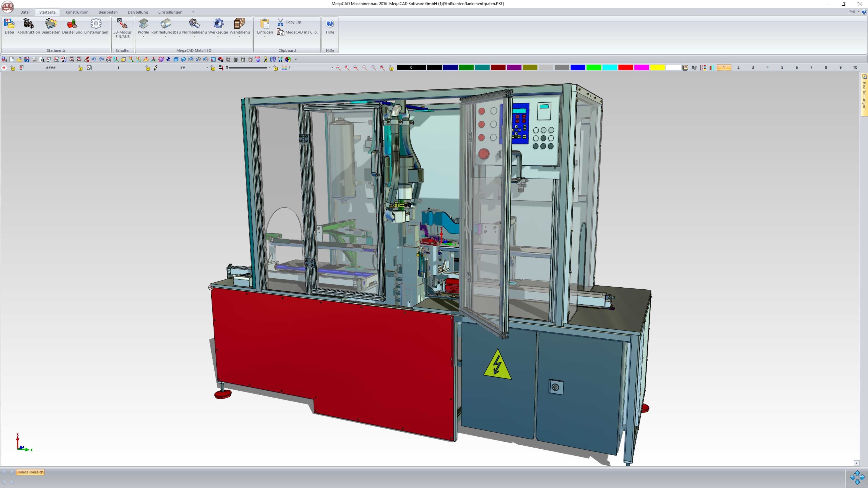Click MegaCAD ins Clip. button
The width and height of the screenshot is (868, 488).
297,32
